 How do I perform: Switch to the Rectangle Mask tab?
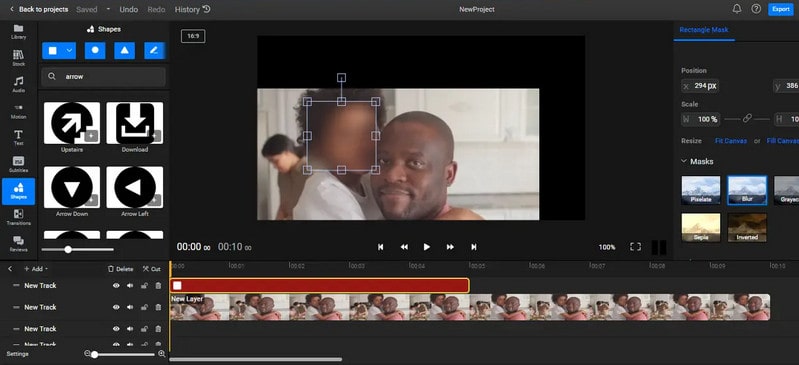(x=704, y=30)
